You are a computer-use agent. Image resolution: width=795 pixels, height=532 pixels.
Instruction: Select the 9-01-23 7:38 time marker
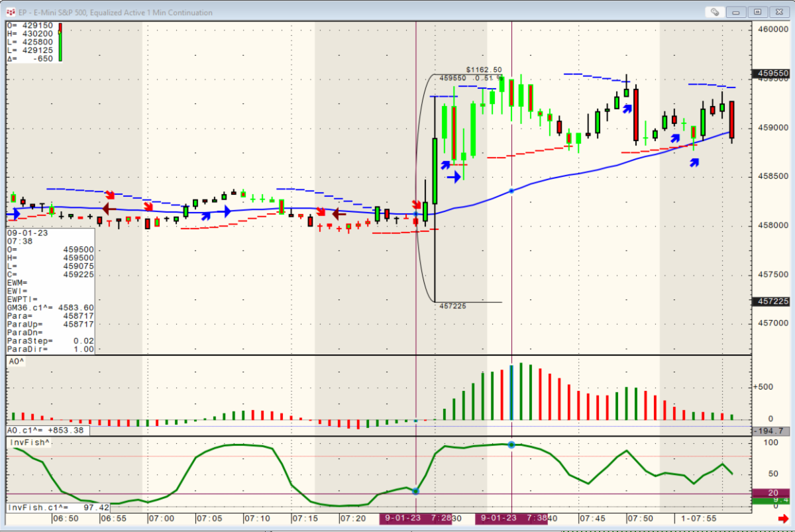(511, 519)
